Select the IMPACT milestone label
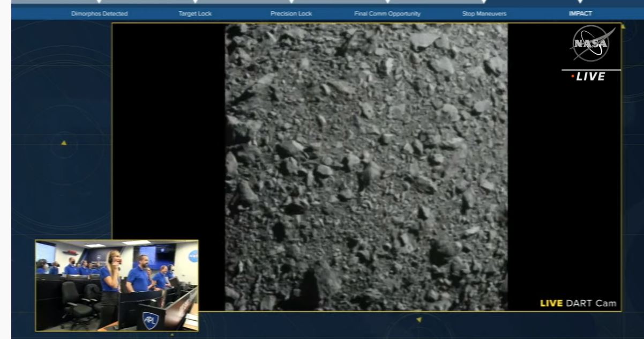The height and width of the screenshot is (339, 644). (x=580, y=13)
